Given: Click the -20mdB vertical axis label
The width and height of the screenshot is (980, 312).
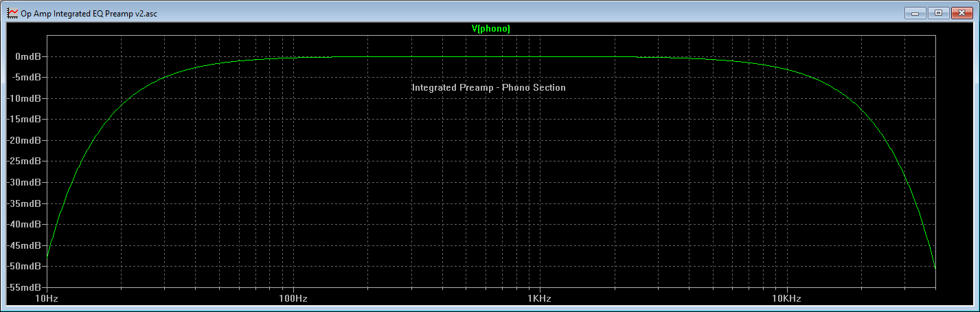Looking at the screenshot, I should tap(25, 140).
